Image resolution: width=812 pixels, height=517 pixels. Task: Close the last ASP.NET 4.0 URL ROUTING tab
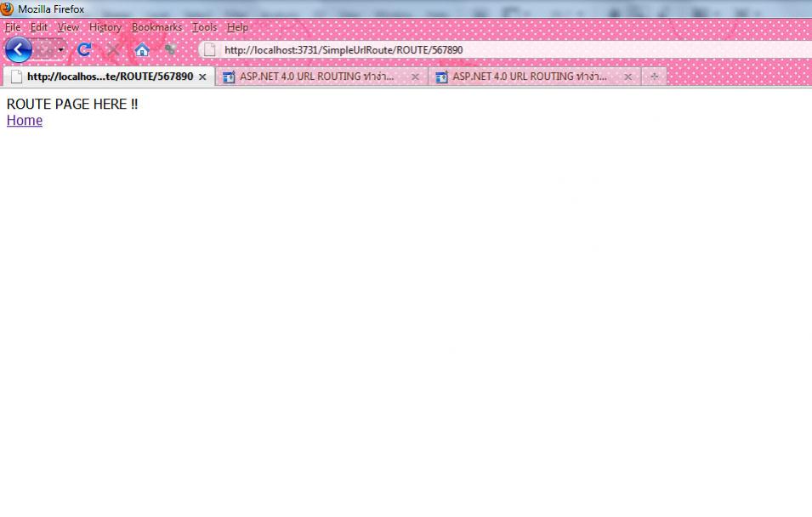[627, 77]
